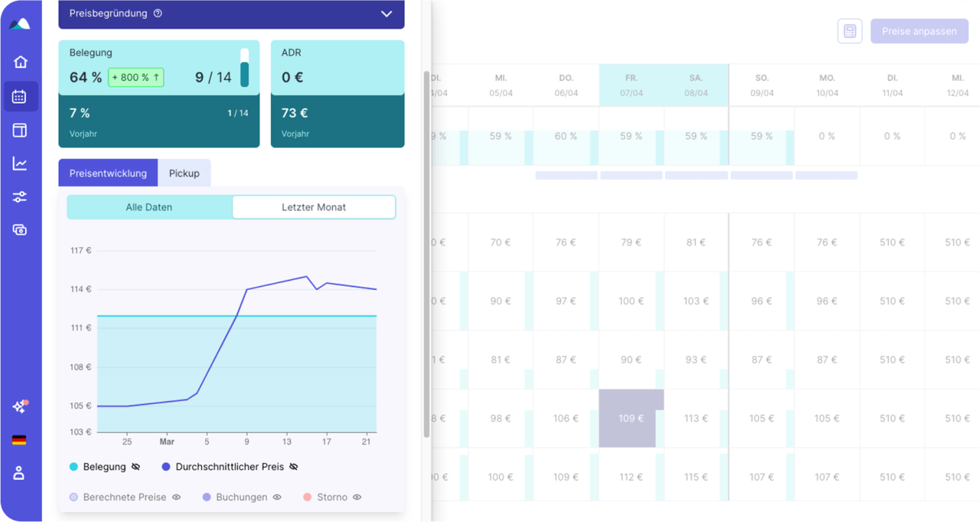The height and width of the screenshot is (522, 980).
Task: Click the 9 / 14 occupancy count
Action: 213,78
